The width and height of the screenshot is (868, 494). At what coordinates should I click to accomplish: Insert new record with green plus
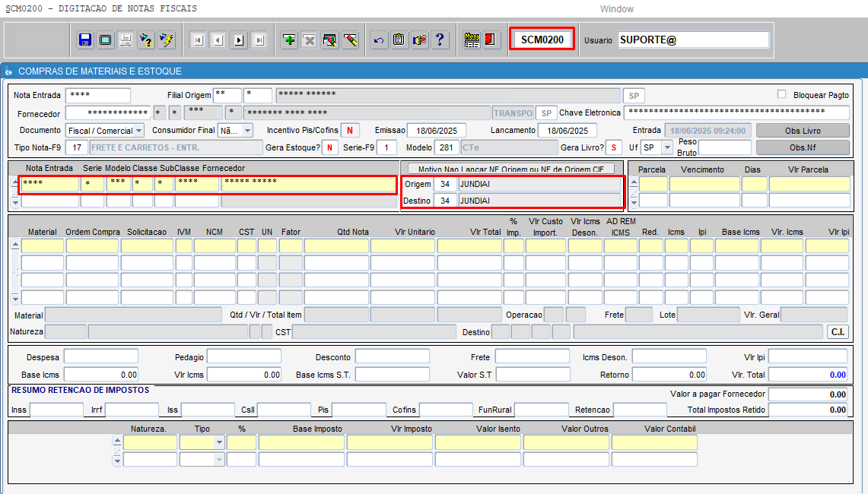point(289,40)
